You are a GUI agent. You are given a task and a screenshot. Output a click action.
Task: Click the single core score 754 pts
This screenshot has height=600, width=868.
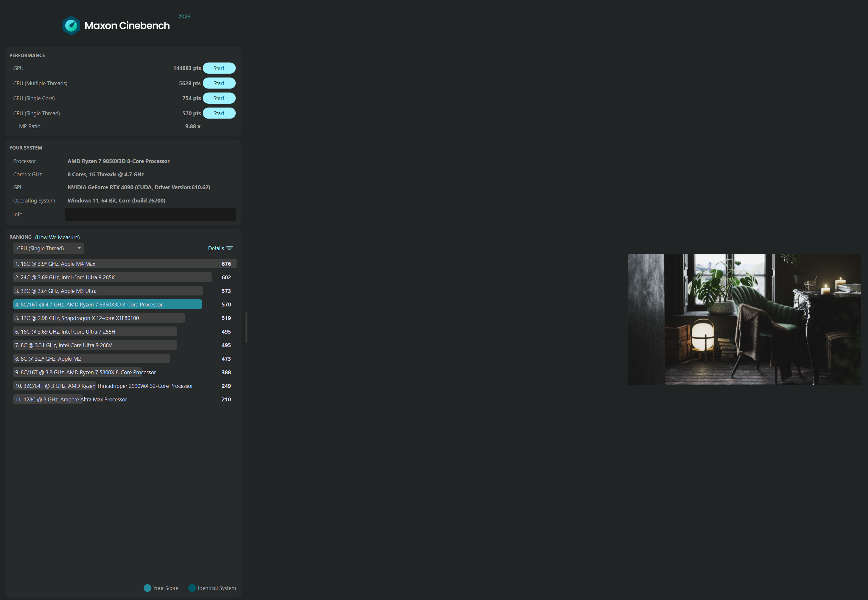pos(192,98)
